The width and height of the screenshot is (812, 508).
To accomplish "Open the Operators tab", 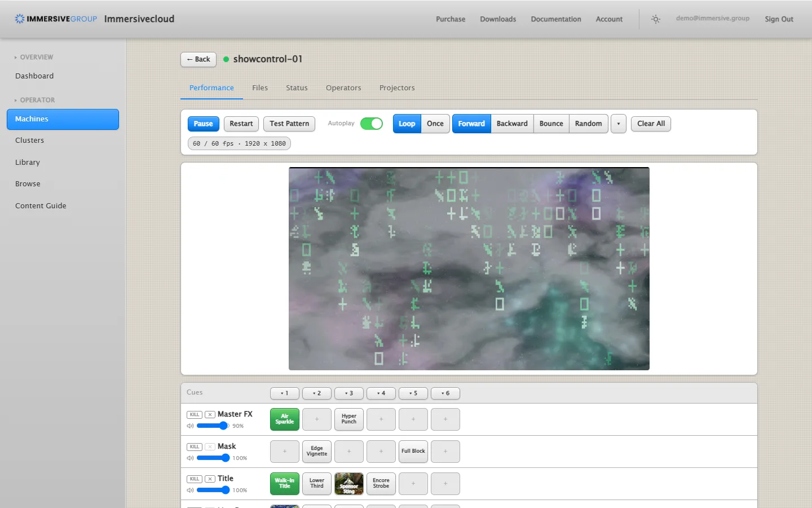I will point(343,88).
